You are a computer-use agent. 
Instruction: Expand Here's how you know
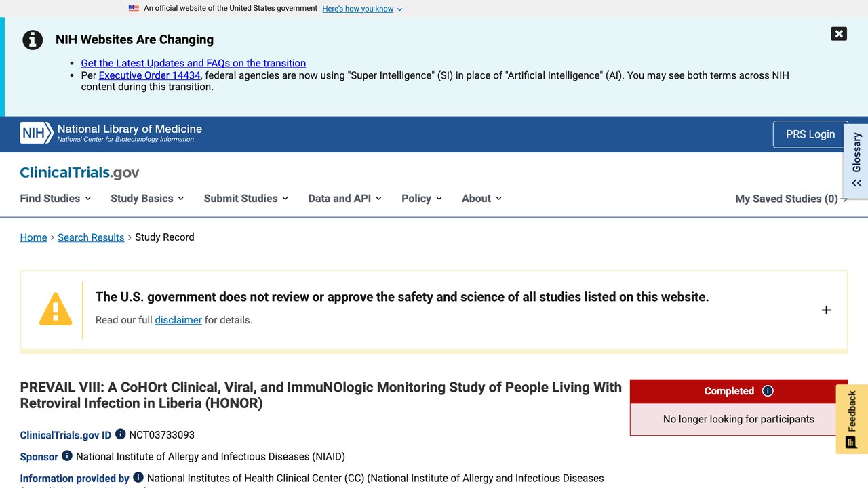click(x=362, y=9)
